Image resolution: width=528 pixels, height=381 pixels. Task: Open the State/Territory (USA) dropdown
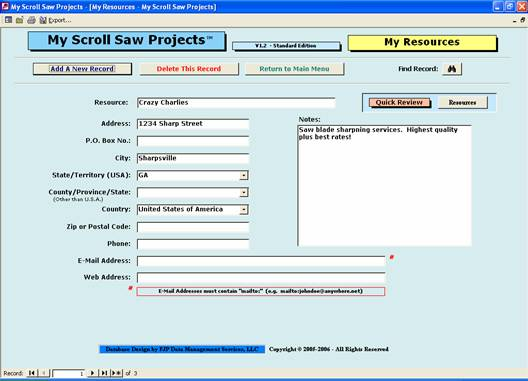(x=244, y=175)
